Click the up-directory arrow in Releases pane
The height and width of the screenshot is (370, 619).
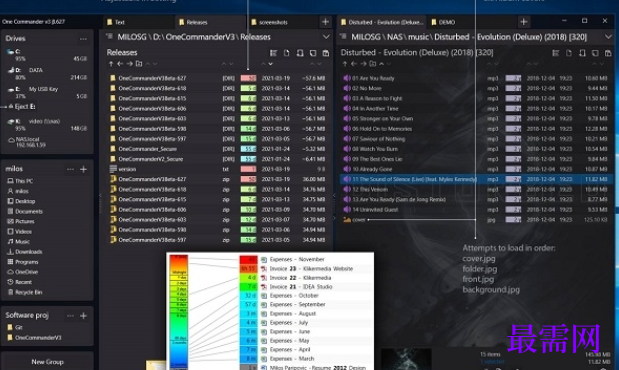(111, 64)
